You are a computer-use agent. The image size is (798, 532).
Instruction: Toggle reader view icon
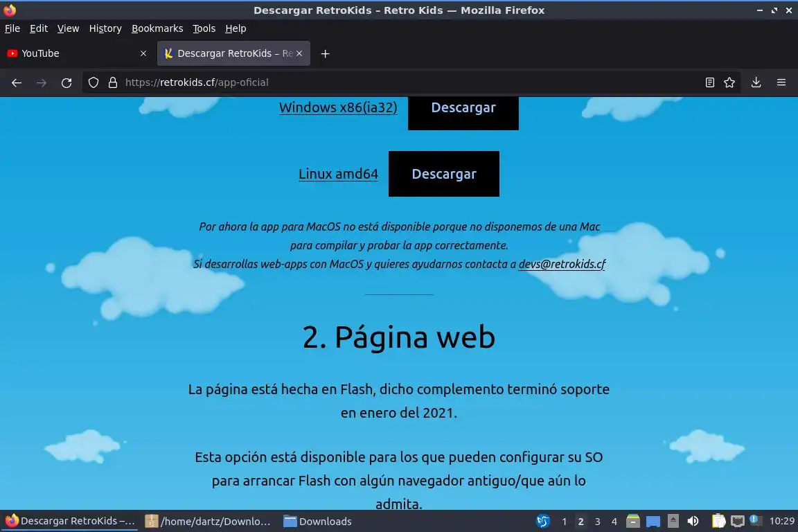pos(710,82)
